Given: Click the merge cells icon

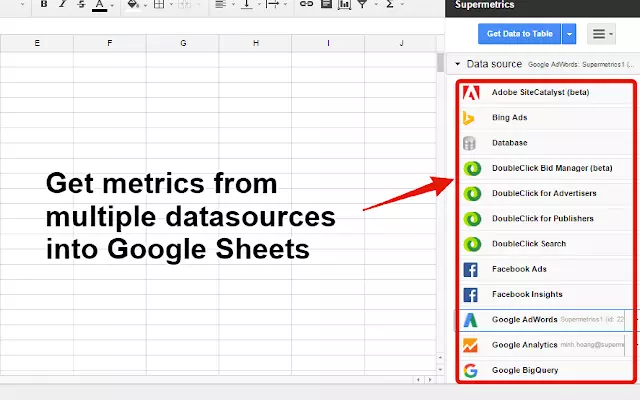Looking at the screenshot, I should pos(184,4).
